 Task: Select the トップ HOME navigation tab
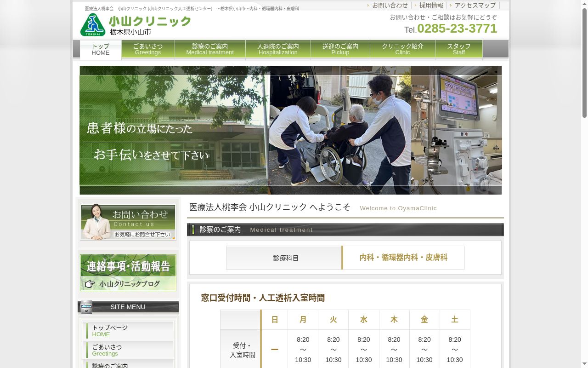[x=101, y=50]
